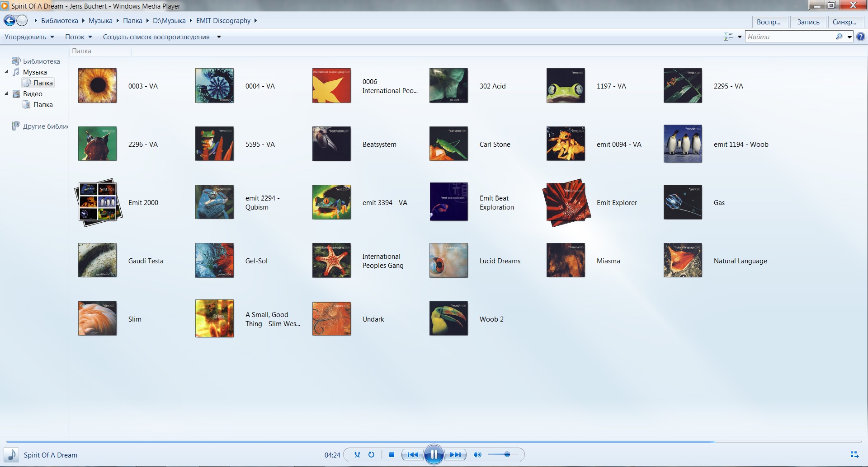
Task: Select Библиотека in the navigation pane
Action: click(x=36, y=61)
